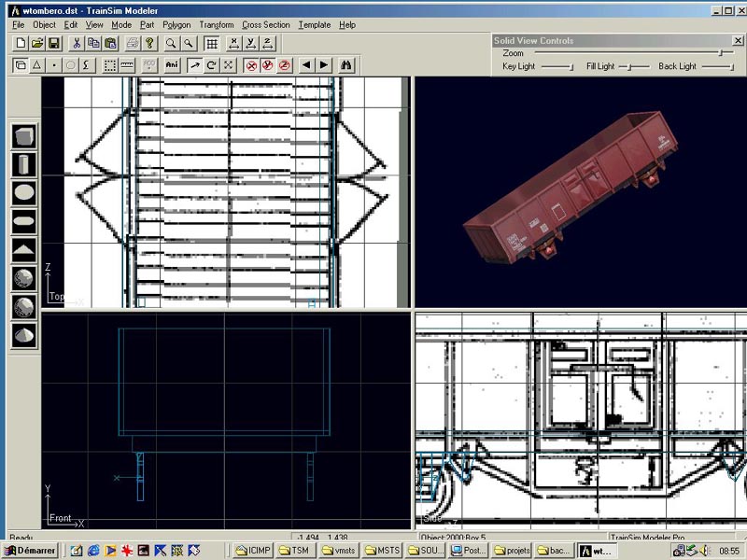This screenshot has height=560, width=747.
Task: Switch to the MSTS taskbar window
Action: [x=383, y=551]
